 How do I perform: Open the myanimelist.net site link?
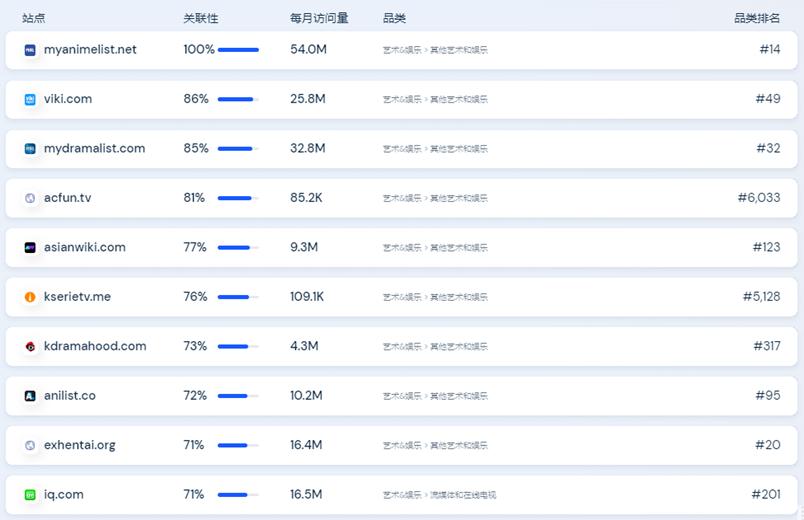click(90, 50)
